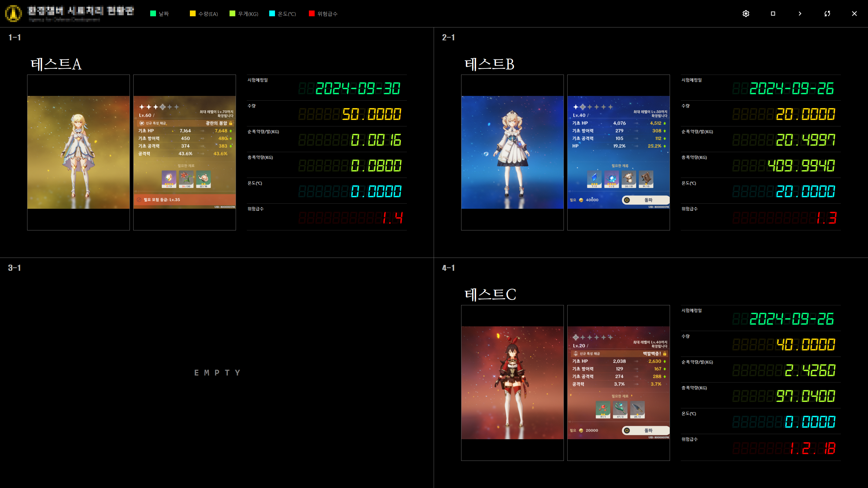Click 테스트B date 2024-09-26
The height and width of the screenshot is (488, 868).
pos(792,88)
